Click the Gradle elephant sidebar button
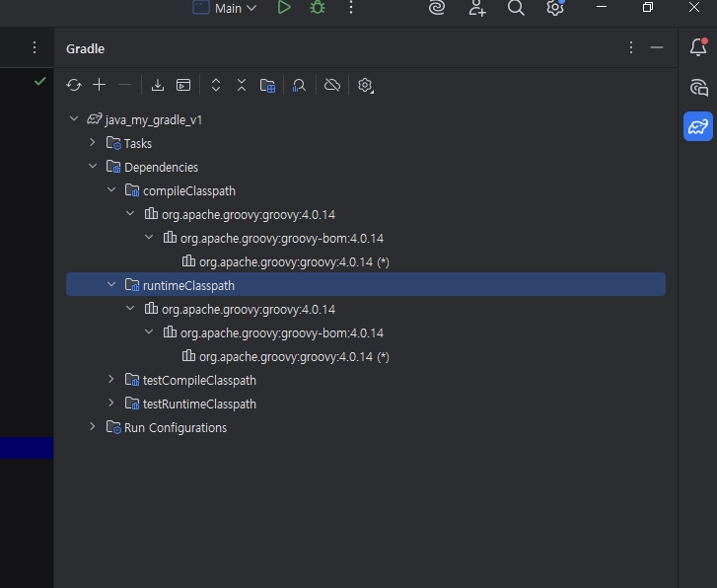The width and height of the screenshot is (717, 588). point(698,126)
